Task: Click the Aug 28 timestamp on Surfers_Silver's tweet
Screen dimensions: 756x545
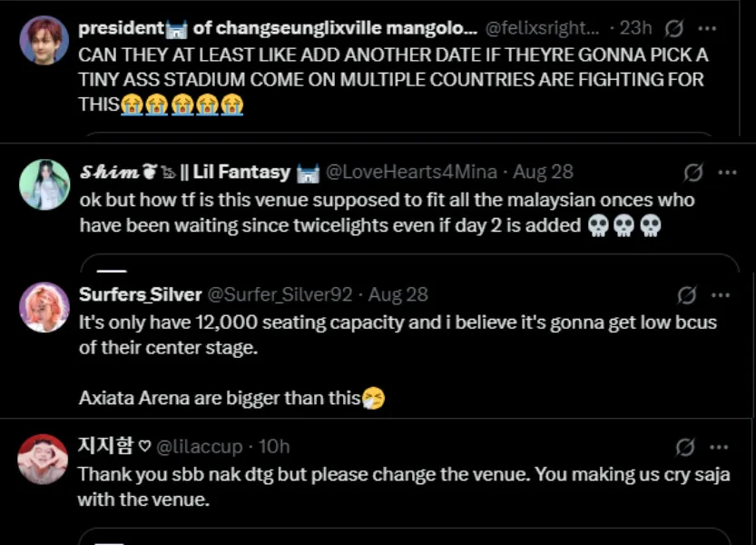Action: coord(398,295)
